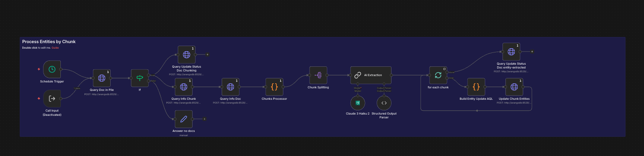Select the Answer no docs pencil node
This screenshot has height=156, width=644.
point(184,119)
